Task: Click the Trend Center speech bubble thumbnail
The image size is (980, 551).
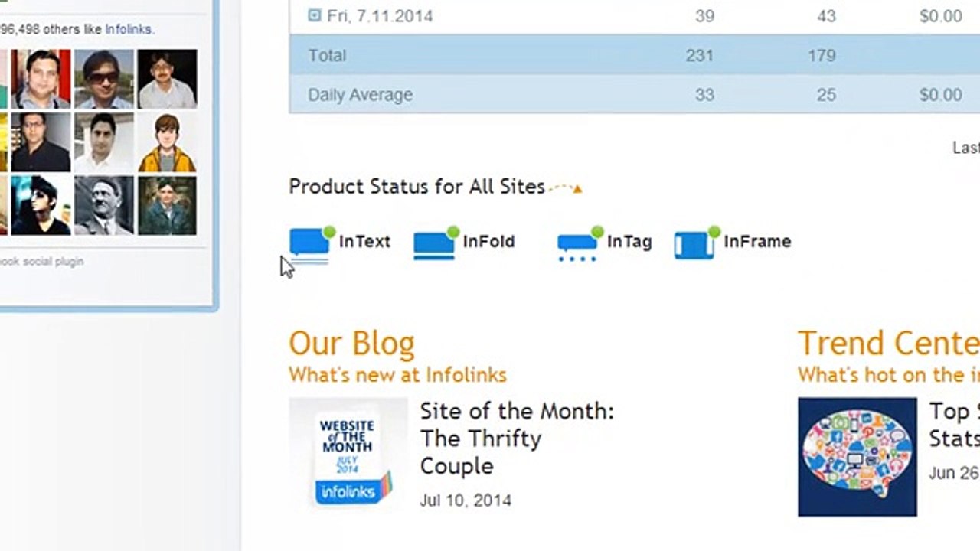Action: pyautogui.click(x=857, y=457)
